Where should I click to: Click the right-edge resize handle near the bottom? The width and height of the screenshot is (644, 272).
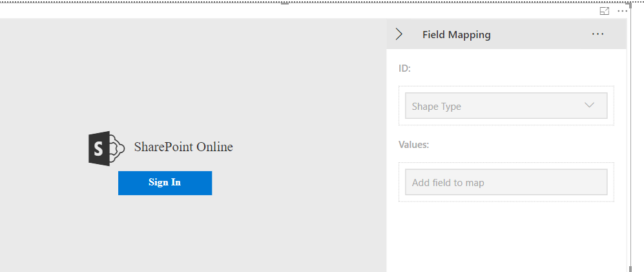pyautogui.click(x=630, y=267)
